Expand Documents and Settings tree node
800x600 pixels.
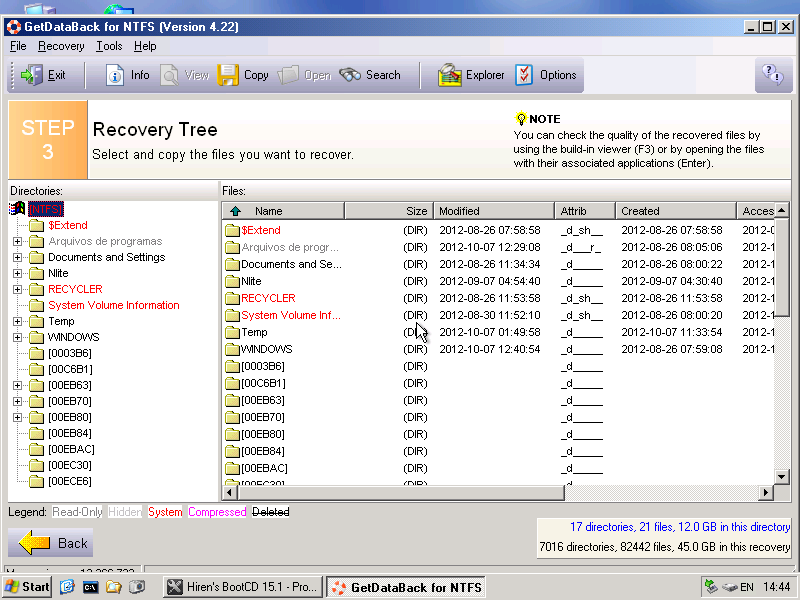click(17, 257)
